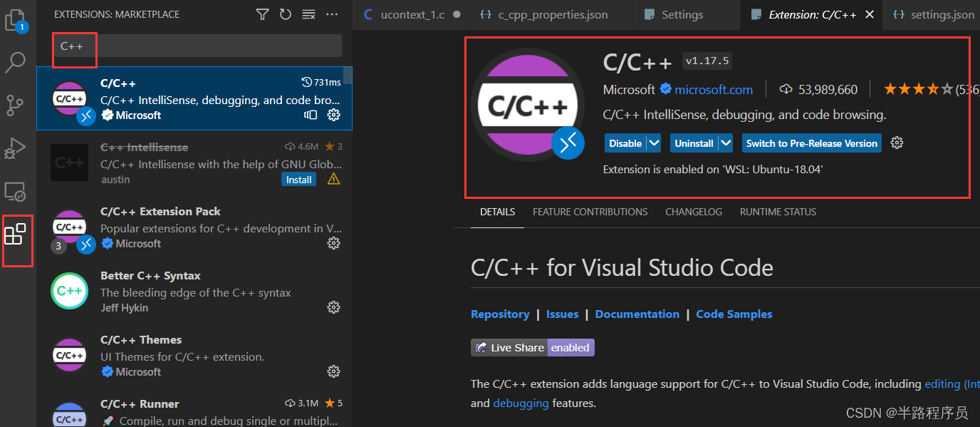980x427 pixels.
Task: Expand the Uninstall dropdown options
Action: [x=725, y=143]
